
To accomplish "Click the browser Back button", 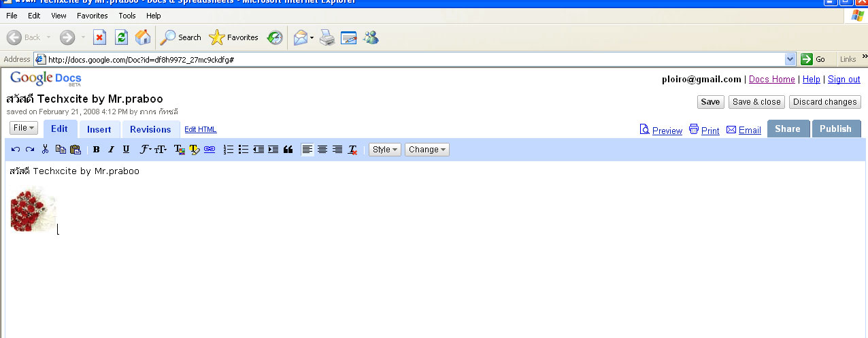I will [24, 37].
